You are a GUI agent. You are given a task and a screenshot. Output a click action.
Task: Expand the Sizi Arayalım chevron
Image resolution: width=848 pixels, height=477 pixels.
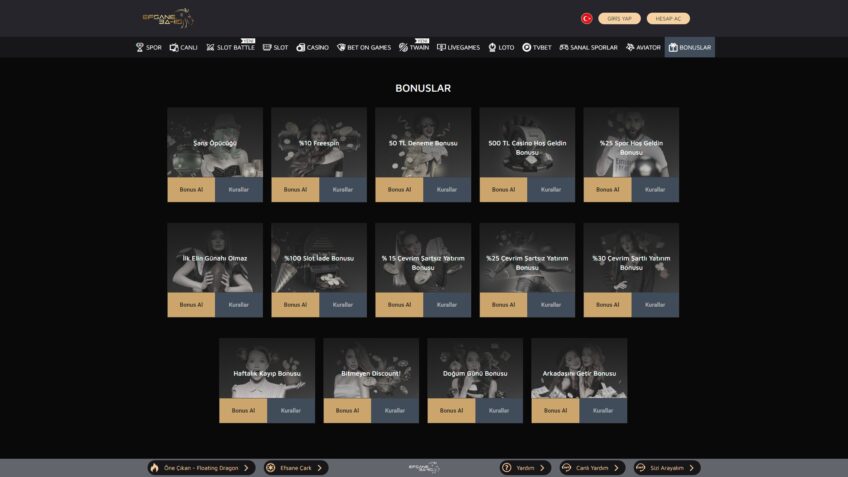(693, 467)
